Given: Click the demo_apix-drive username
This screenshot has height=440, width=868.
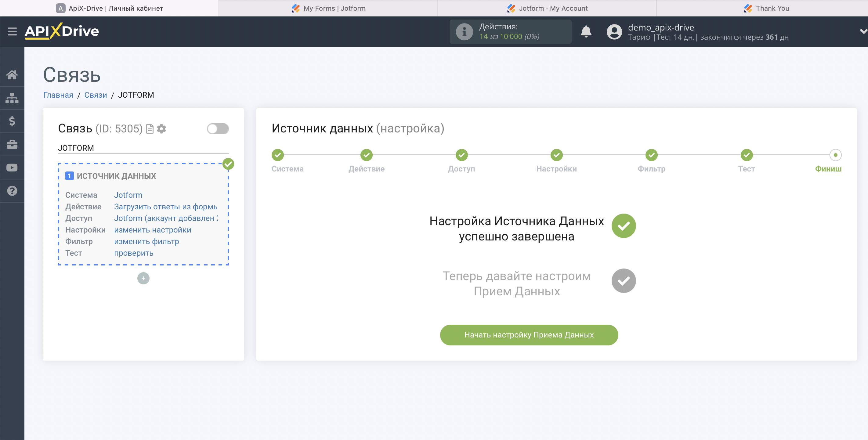Looking at the screenshot, I should pos(661,27).
